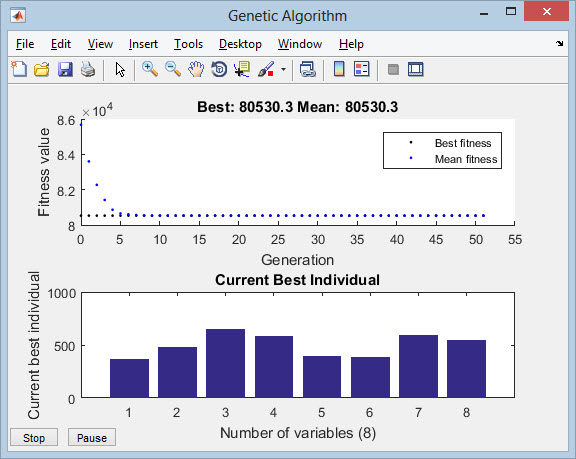Open the Desktop menu
The image size is (576, 459).
[240, 44]
